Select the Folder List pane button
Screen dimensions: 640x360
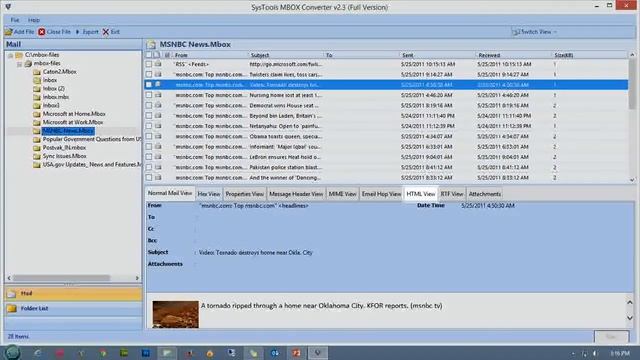click(x=73, y=309)
